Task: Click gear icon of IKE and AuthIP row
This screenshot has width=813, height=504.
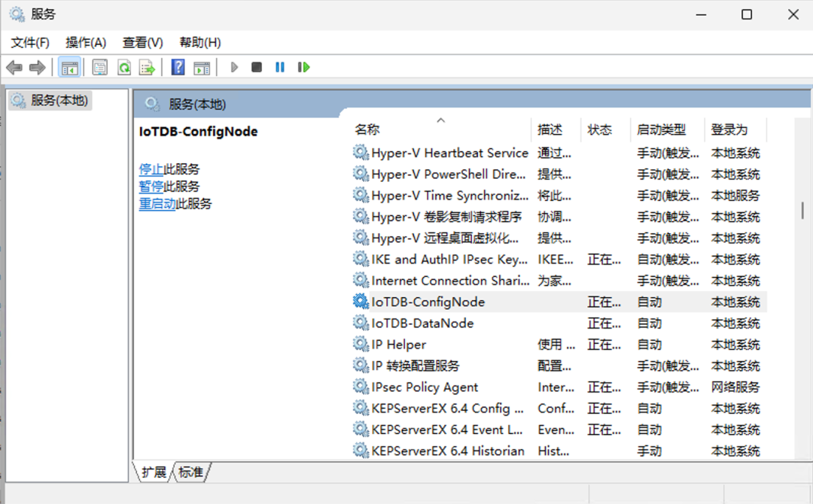Action: pyautogui.click(x=361, y=259)
